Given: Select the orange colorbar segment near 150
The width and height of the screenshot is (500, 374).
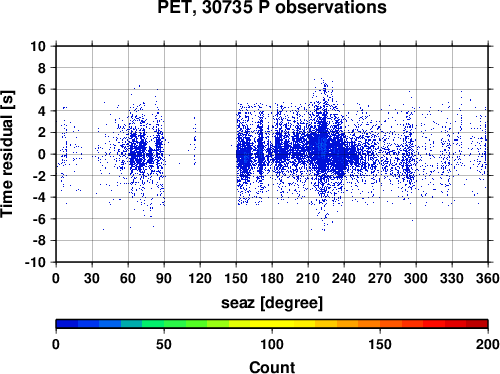Looking at the screenshot, I should coord(369,324).
